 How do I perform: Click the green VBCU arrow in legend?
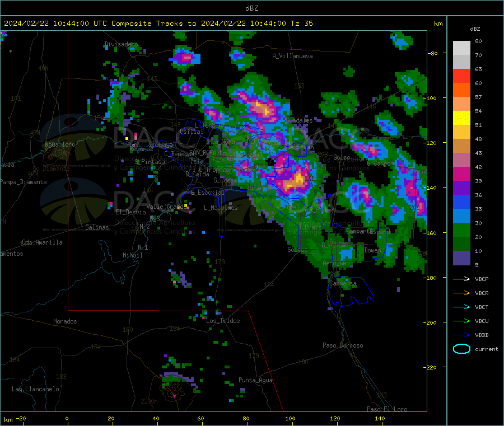461,321
